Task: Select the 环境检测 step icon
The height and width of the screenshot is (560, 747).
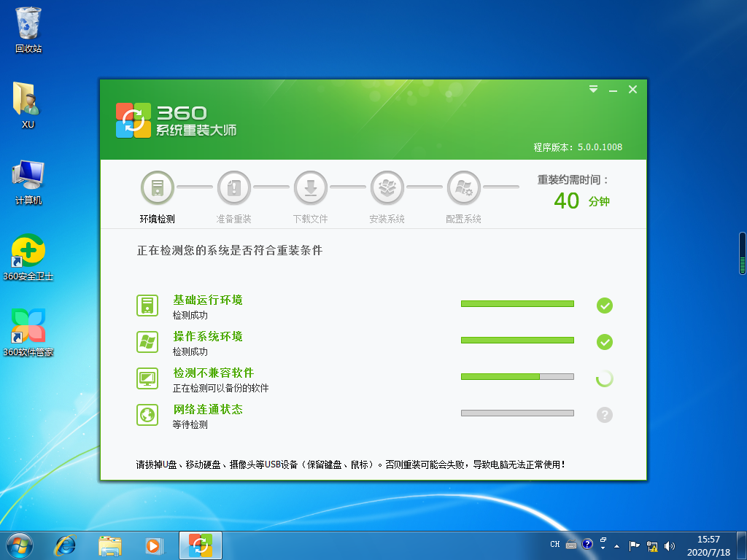Action: tap(158, 187)
